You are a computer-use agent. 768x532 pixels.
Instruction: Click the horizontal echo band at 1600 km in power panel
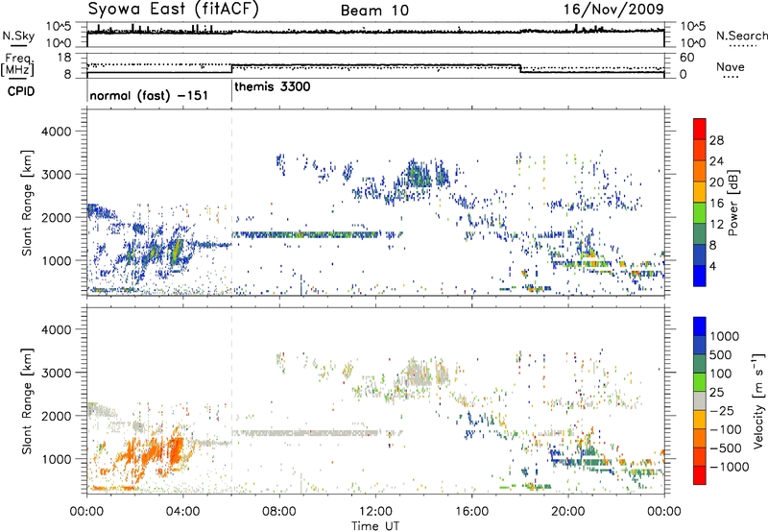[x=306, y=234]
